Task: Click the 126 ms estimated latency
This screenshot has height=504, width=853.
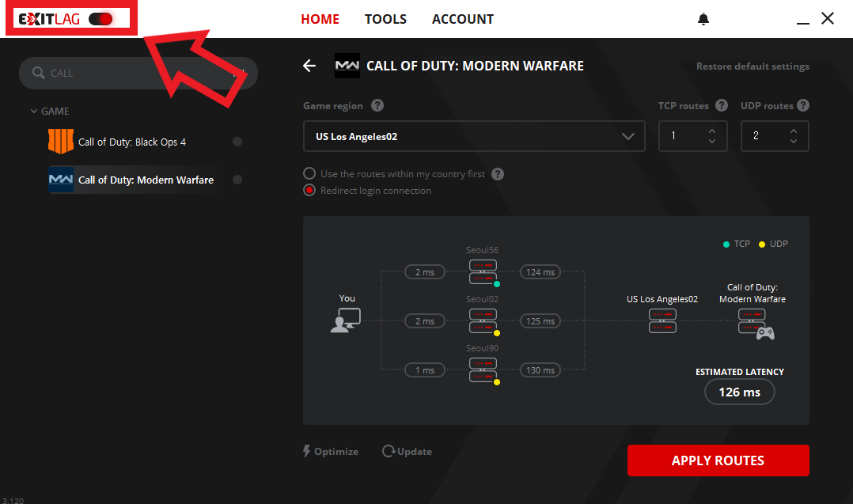Action: click(x=739, y=392)
